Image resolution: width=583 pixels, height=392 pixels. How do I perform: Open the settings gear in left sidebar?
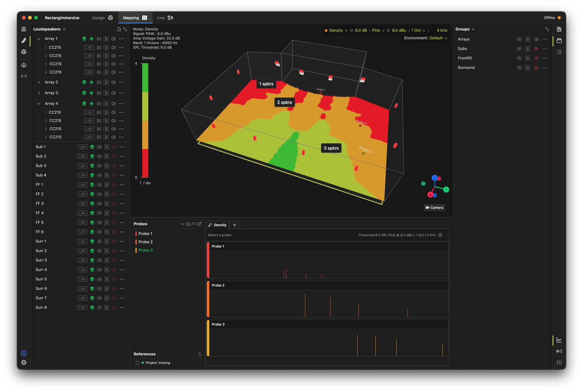pos(24,362)
